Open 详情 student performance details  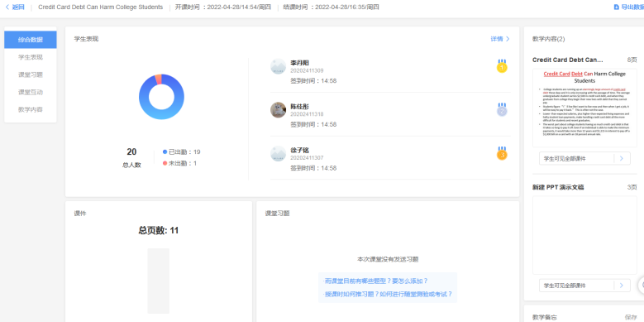[x=500, y=39]
